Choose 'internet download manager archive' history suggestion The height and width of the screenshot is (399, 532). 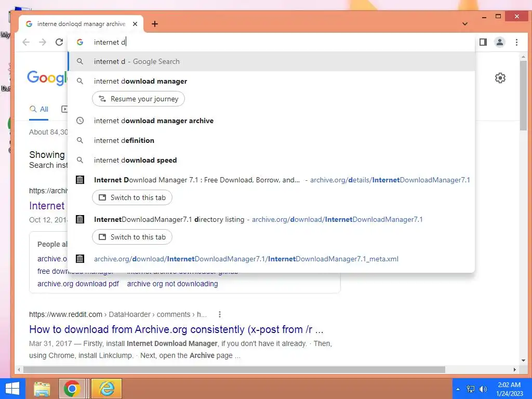271,121
